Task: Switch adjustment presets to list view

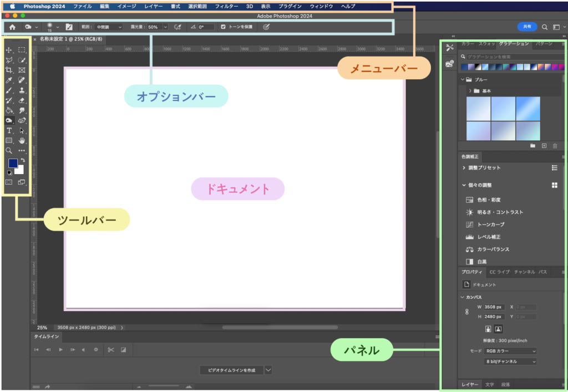Action: (554, 167)
